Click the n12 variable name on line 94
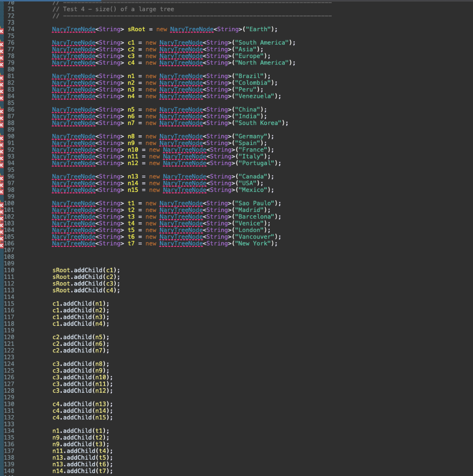 tap(132, 163)
